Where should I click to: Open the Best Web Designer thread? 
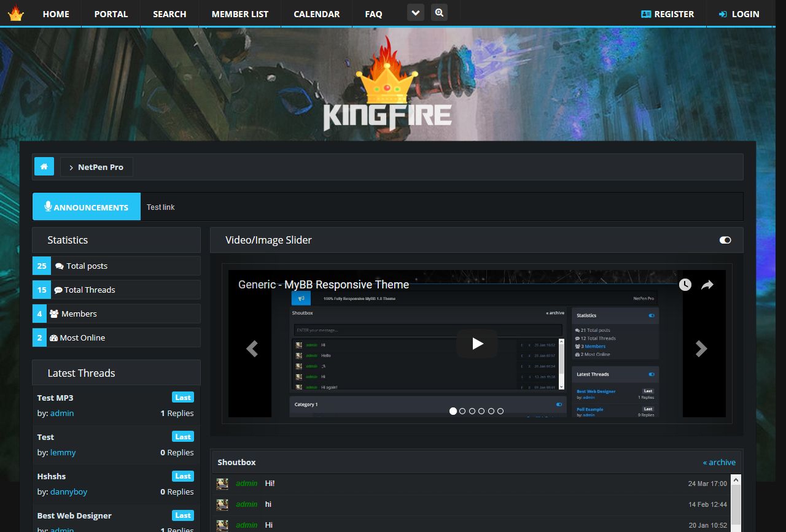[74, 515]
